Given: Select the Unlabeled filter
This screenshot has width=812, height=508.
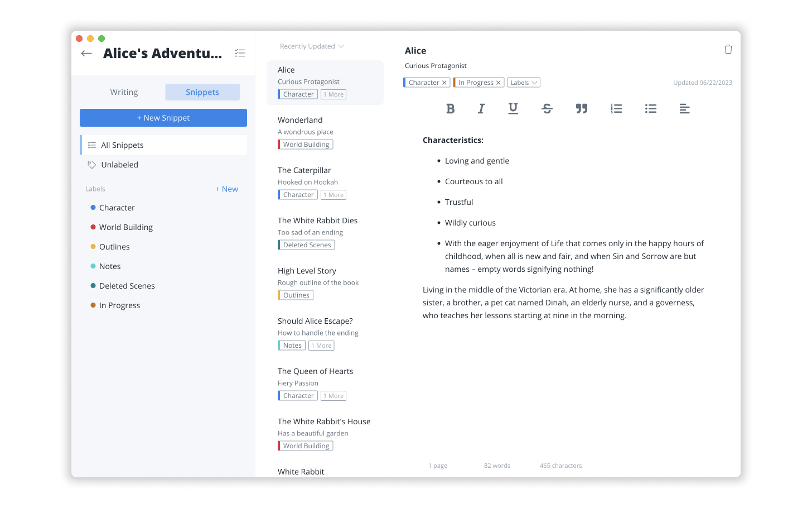Looking at the screenshot, I should (163, 165).
